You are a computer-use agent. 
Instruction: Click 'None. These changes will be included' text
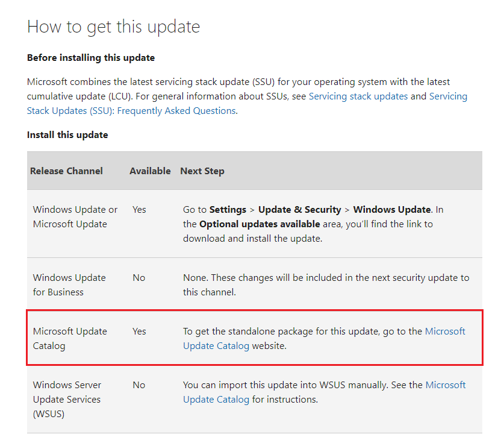(x=326, y=284)
